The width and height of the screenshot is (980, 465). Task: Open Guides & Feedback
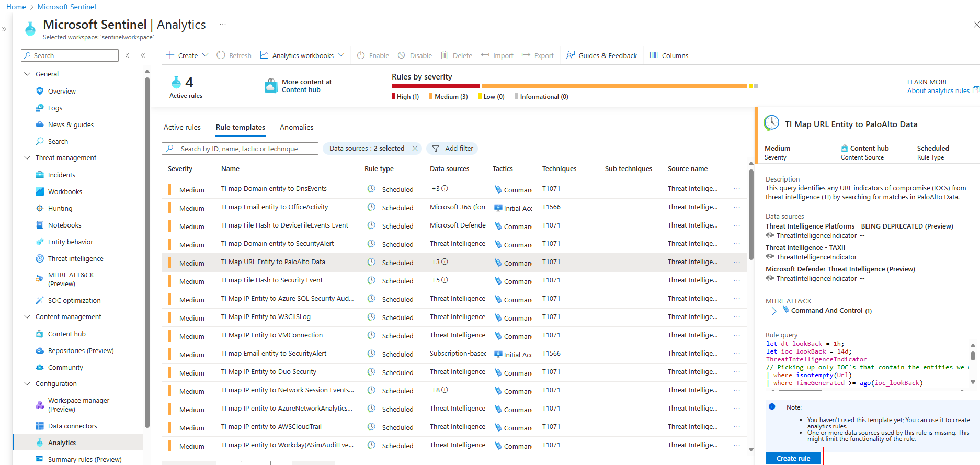pos(601,55)
